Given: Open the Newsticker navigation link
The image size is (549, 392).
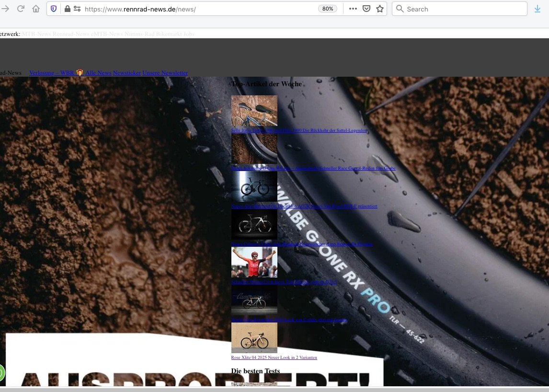Looking at the screenshot, I should [127, 73].
